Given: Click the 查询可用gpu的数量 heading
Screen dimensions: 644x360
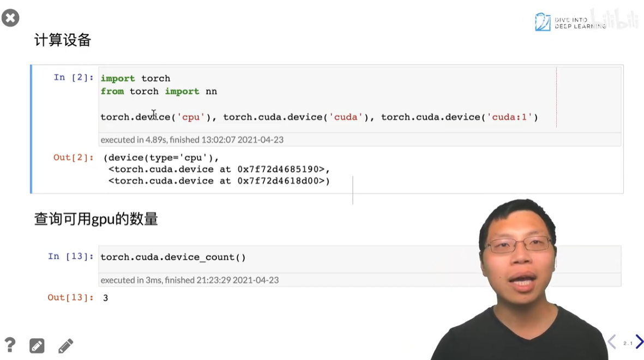Looking at the screenshot, I should pos(95,219).
